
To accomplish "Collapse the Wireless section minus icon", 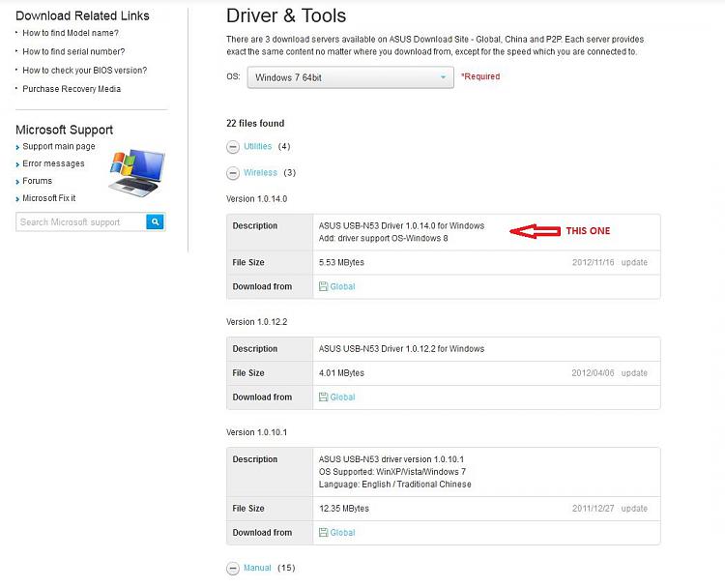I will (233, 173).
